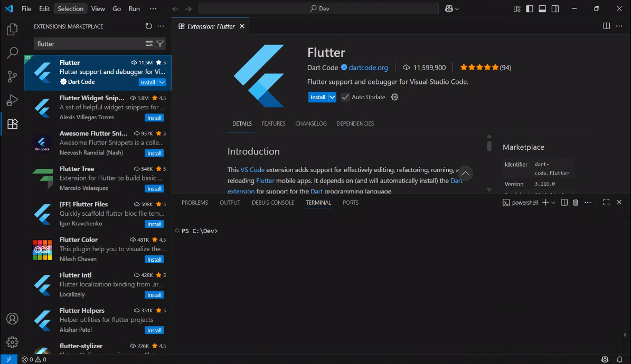Switch to the DEPENDENCIES tab
Viewport: 631px width, 364px height.
pyautogui.click(x=355, y=123)
